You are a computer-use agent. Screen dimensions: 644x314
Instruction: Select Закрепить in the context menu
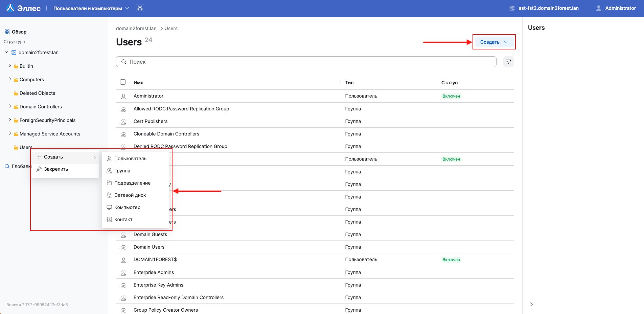(56, 169)
